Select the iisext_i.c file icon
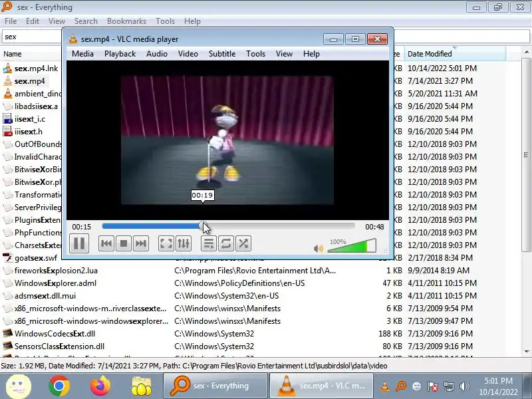 point(7,119)
